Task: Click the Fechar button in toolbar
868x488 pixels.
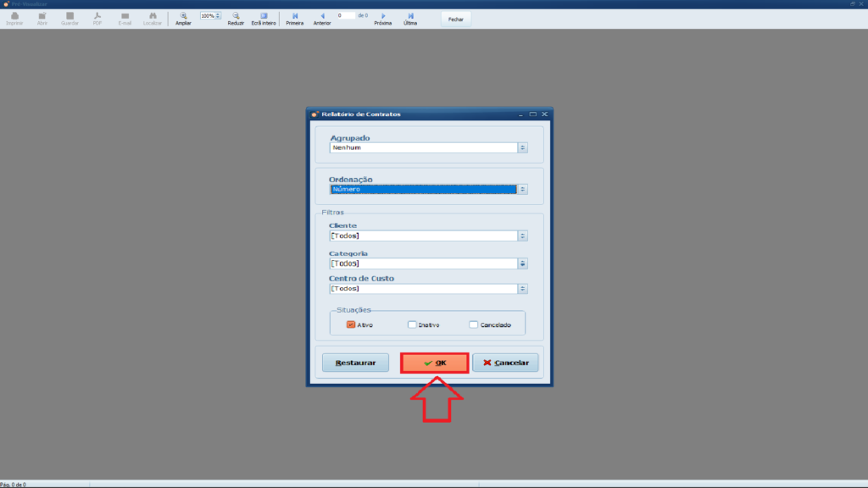Action: (x=455, y=18)
